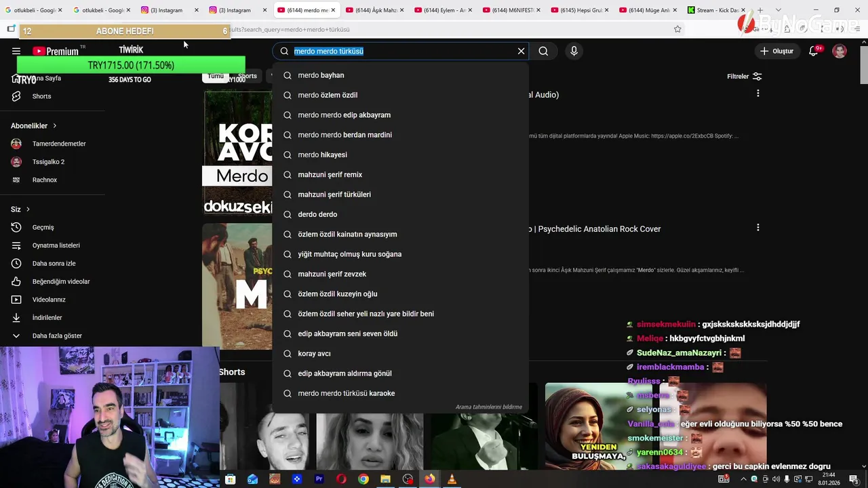Show hidden system tray icons
Image resolution: width=868 pixels, height=488 pixels.
coord(743,479)
